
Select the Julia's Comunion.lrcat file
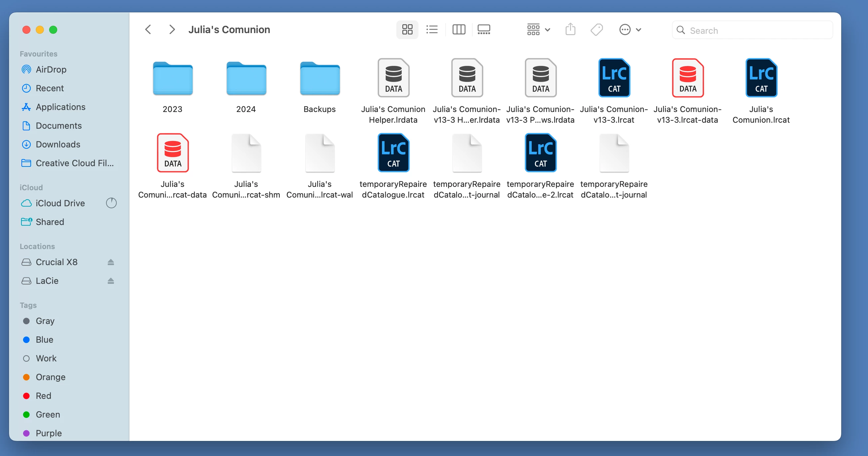coord(761,78)
